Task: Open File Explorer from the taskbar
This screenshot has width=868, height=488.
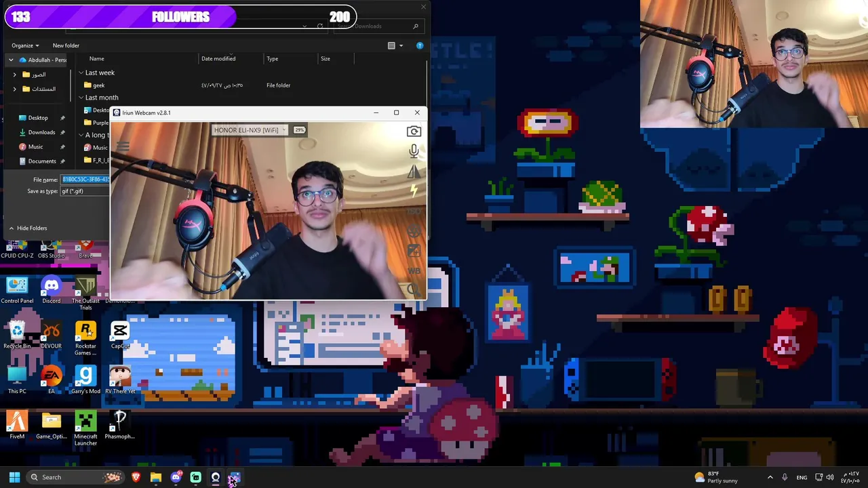Action: point(156,477)
